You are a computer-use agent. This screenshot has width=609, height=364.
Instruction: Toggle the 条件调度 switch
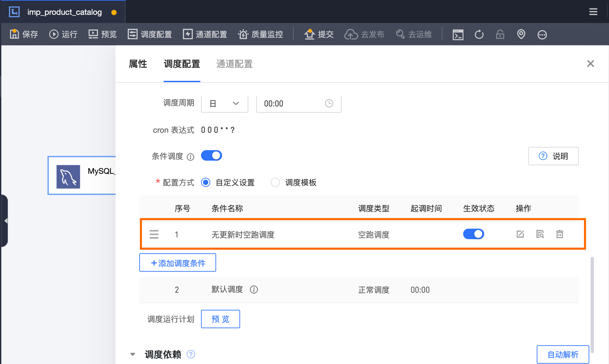click(x=212, y=155)
